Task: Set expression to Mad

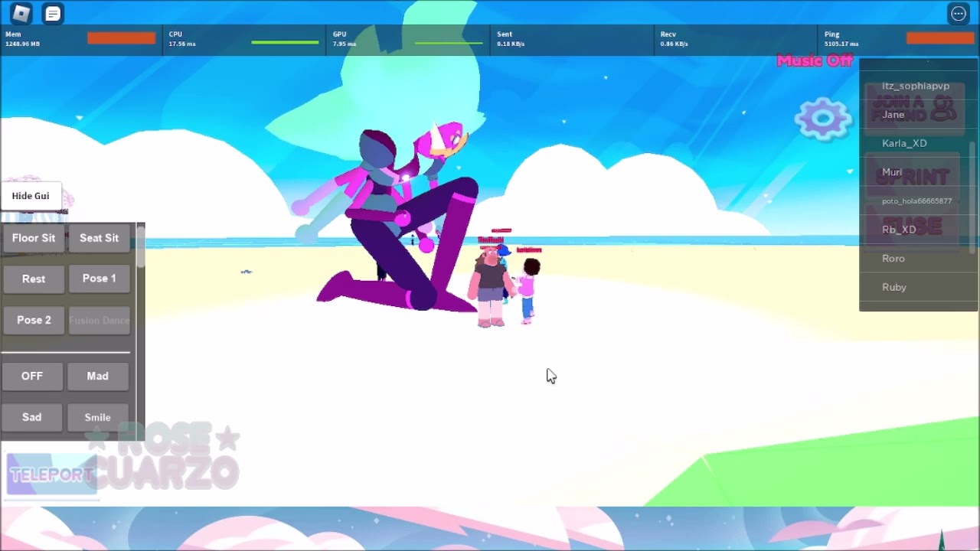Action: tap(97, 376)
